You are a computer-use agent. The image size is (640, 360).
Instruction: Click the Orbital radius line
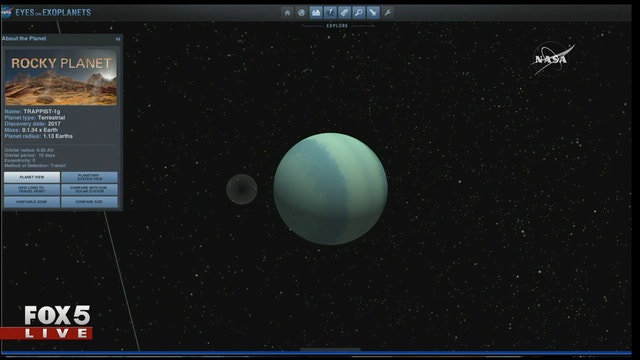point(29,150)
